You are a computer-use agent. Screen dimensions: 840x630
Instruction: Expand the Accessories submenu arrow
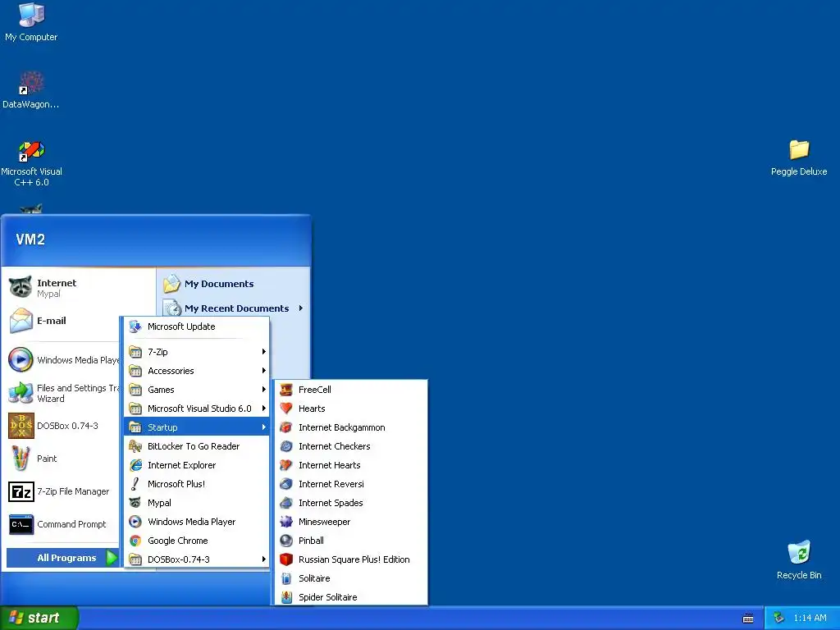[263, 370]
